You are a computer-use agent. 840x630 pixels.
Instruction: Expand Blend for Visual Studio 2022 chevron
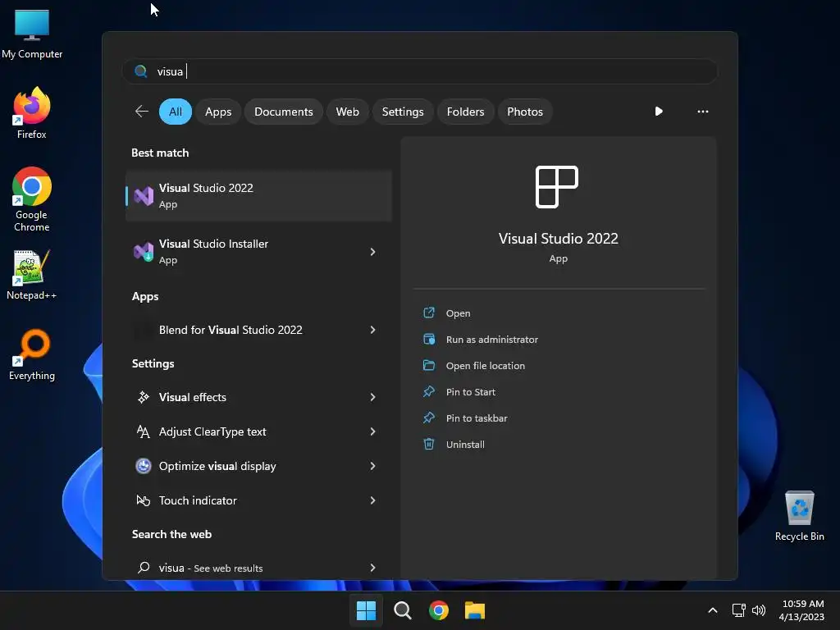click(373, 330)
